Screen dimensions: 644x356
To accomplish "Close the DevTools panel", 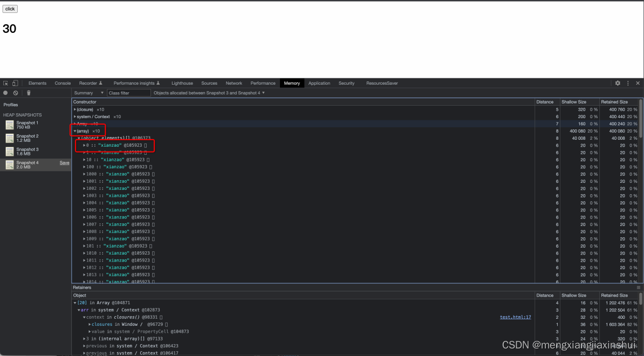I will point(638,83).
